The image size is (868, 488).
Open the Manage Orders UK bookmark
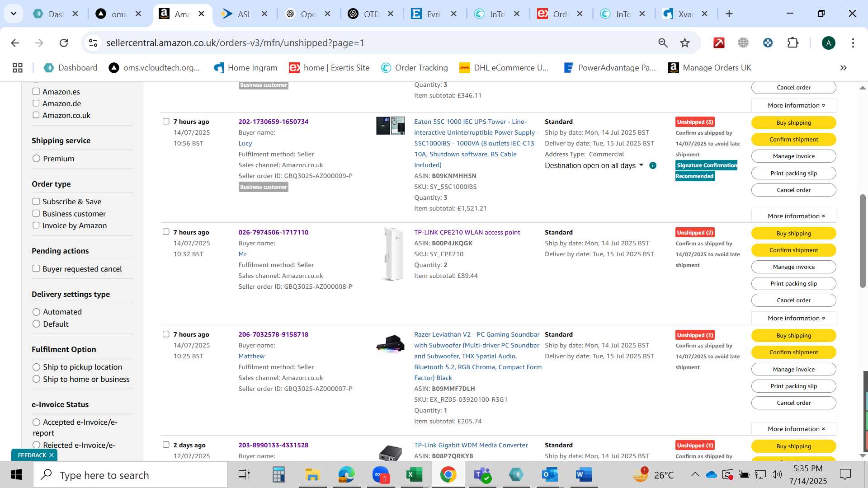710,68
